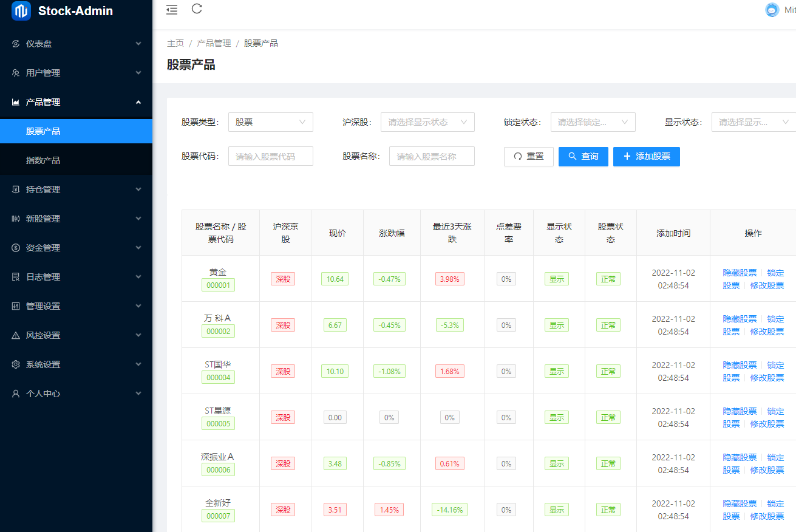The width and height of the screenshot is (796, 532).
Task: Open the 沪深股 selection dropdown
Action: coord(427,122)
